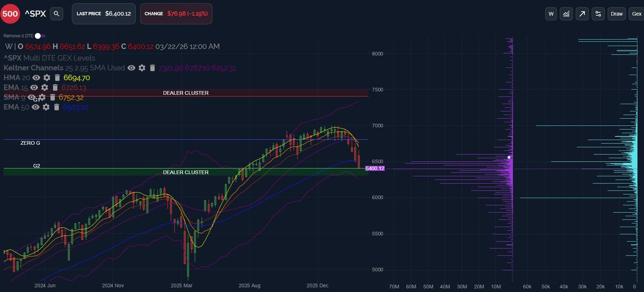Remove the EMA 15 indicator
This screenshot has height=292, width=644.
[x=55, y=87]
